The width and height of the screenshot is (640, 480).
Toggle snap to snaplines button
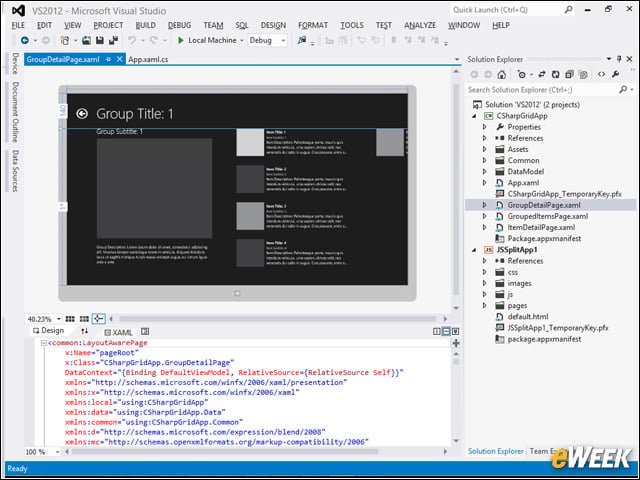click(x=98, y=319)
